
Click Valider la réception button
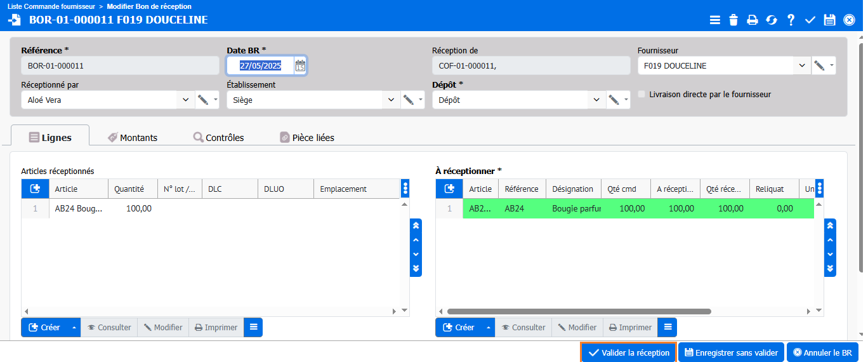[629, 353]
